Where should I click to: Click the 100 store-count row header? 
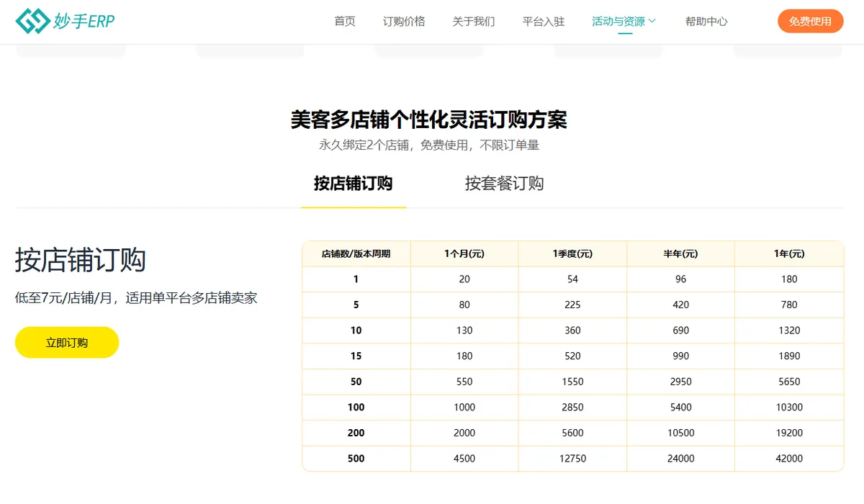pos(356,408)
